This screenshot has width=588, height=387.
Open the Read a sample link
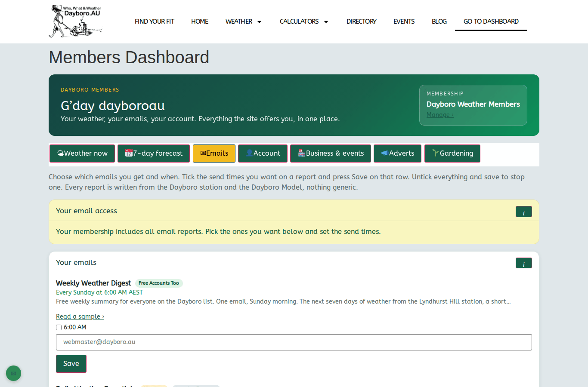click(80, 316)
